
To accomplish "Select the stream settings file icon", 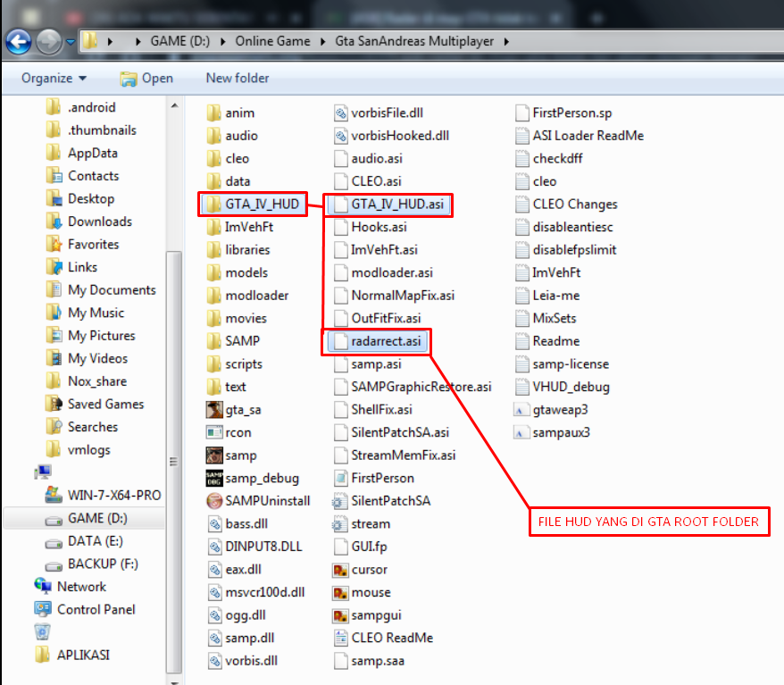I will click(x=339, y=523).
